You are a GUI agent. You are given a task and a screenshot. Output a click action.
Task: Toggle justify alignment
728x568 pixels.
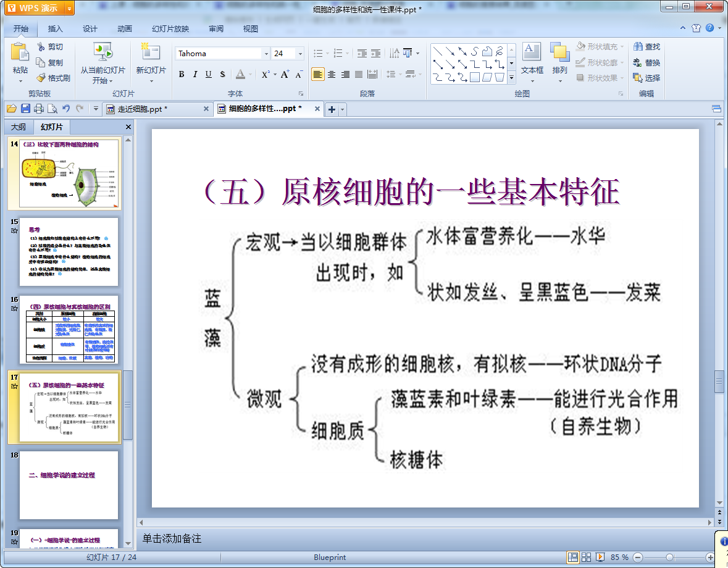click(359, 74)
